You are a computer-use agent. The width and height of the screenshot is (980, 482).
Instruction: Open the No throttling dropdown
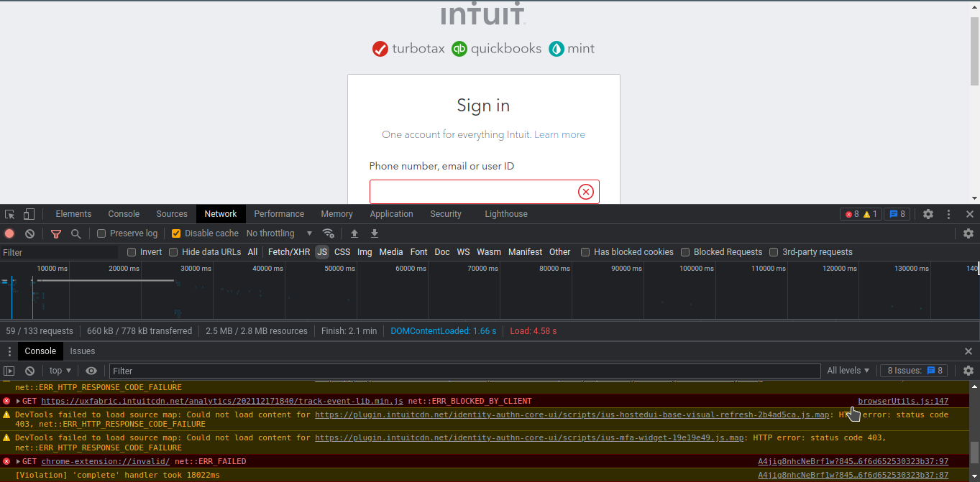click(280, 233)
